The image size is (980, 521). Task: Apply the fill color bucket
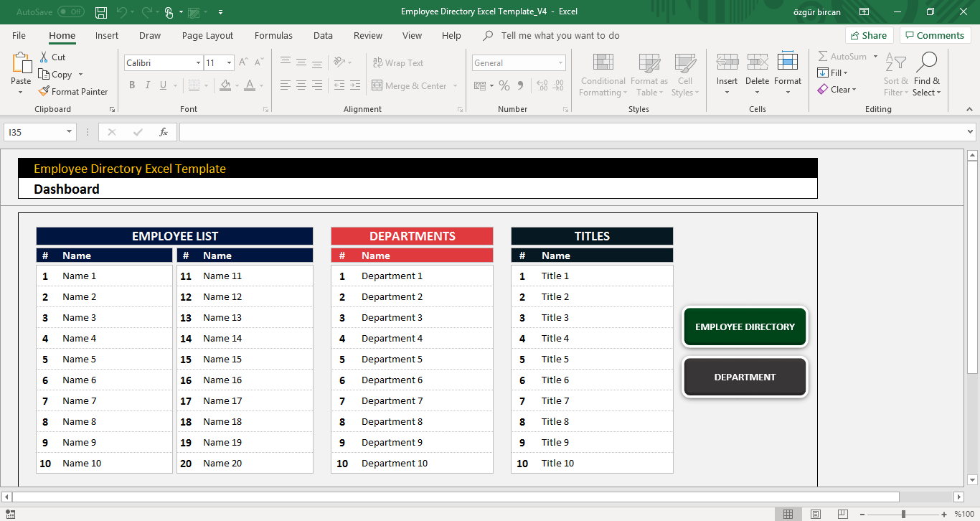(225, 85)
